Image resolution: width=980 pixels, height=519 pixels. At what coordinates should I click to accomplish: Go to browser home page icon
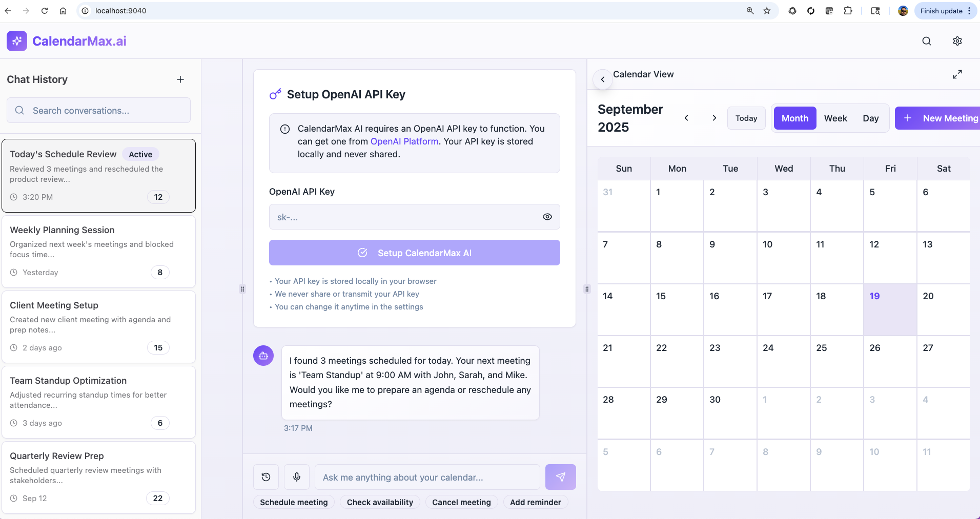click(x=63, y=11)
